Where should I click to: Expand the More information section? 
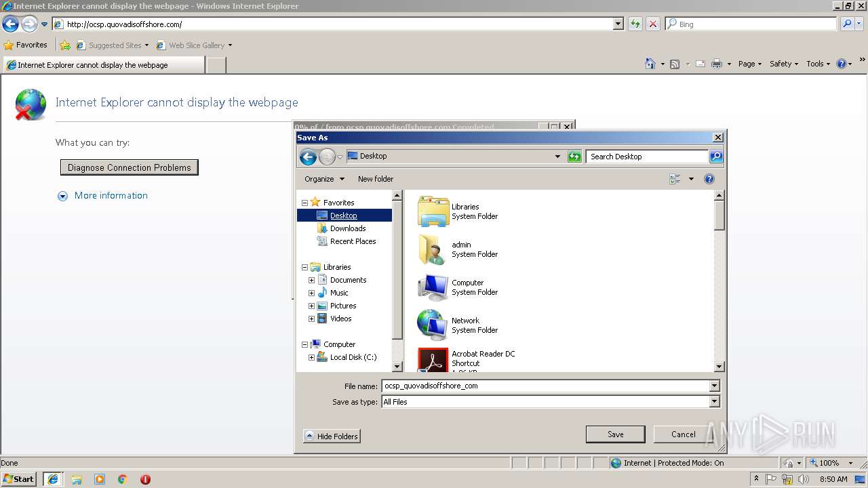click(x=102, y=196)
